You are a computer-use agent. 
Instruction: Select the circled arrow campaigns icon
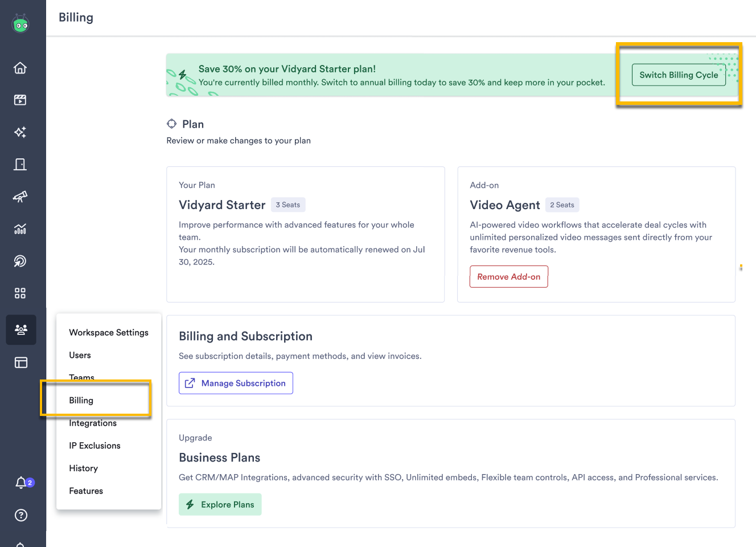[20, 261]
